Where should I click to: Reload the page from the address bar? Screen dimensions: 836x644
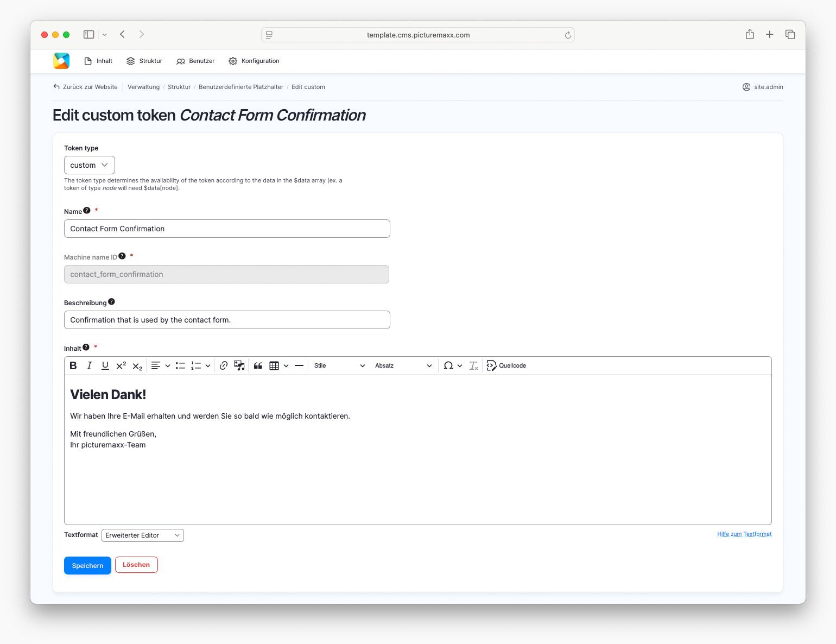pyautogui.click(x=568, y=35)
